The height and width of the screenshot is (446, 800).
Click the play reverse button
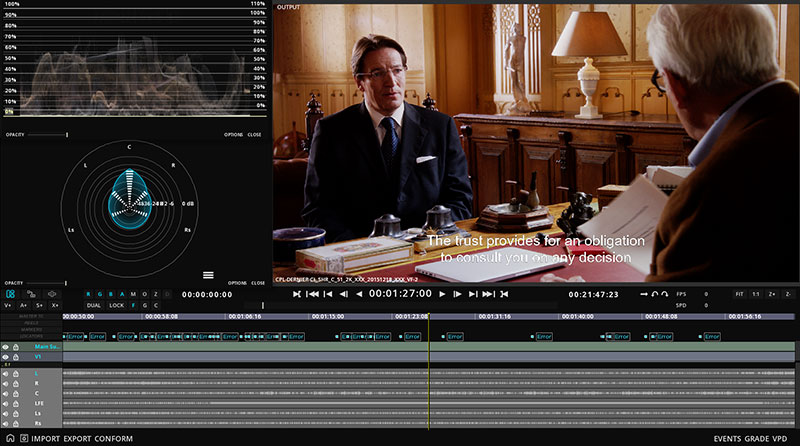click(x=359, y=294)
